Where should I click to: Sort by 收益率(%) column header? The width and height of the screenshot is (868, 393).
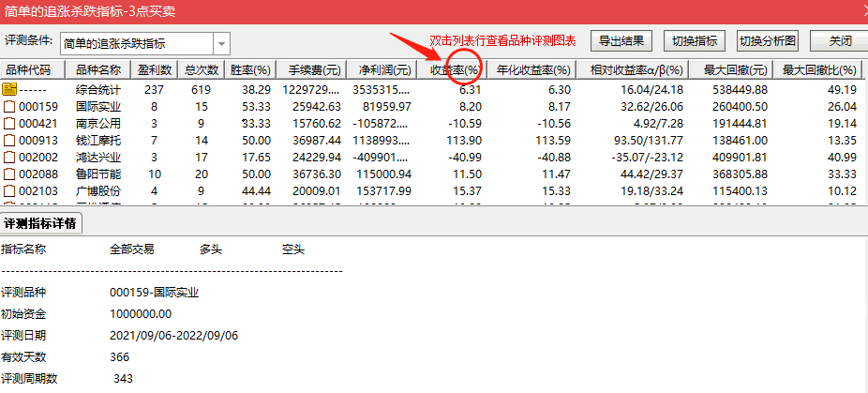452,70
